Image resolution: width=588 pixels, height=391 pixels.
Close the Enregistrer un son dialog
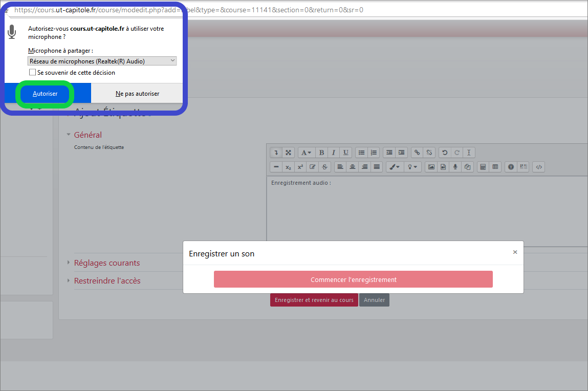click(x=515, y=252)
